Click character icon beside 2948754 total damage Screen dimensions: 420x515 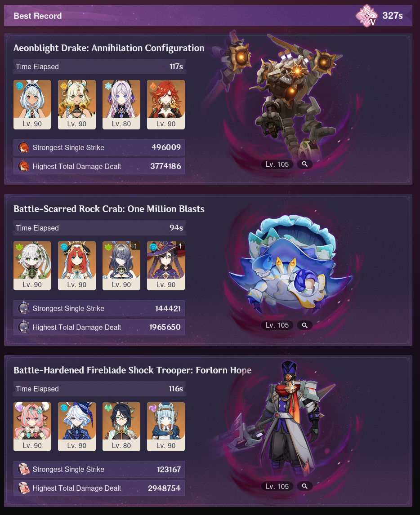pyautogui.click(x=23, y=488)
